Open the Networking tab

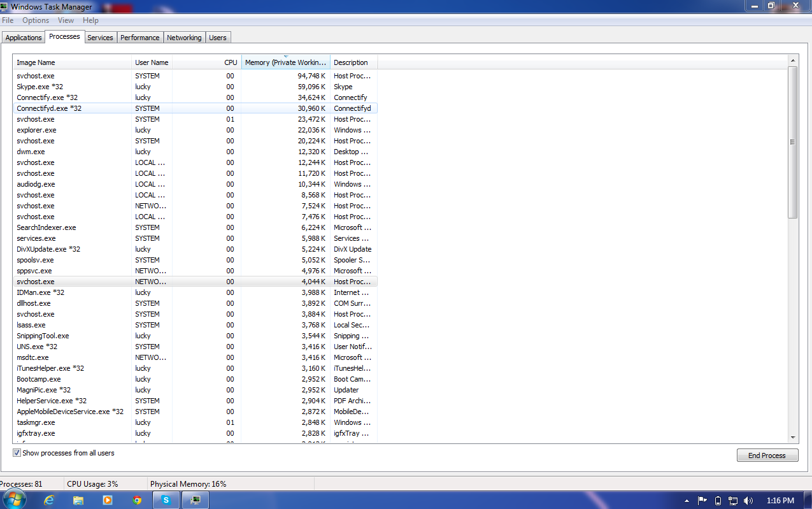tap(184, 38)
